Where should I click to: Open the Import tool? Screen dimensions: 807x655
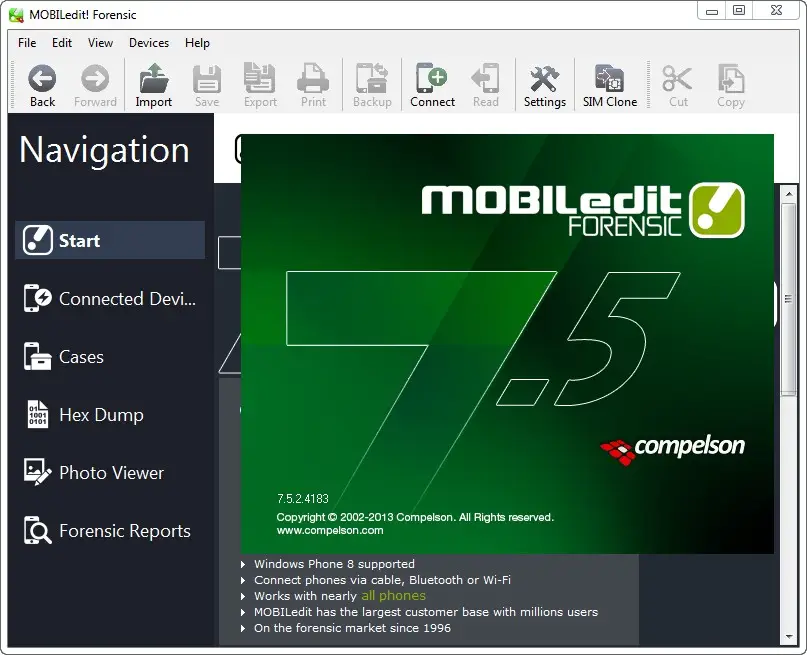(x=153, y=85)
